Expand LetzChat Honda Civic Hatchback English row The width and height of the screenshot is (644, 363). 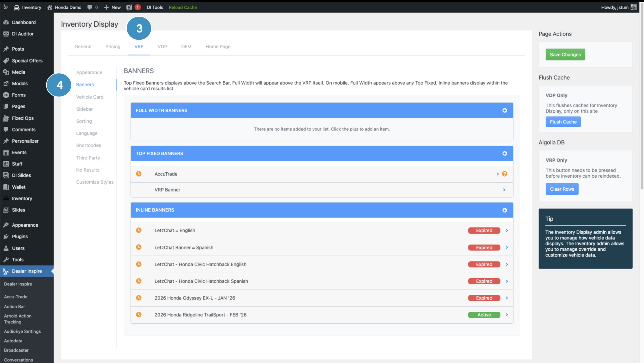(x=507, y=264)
